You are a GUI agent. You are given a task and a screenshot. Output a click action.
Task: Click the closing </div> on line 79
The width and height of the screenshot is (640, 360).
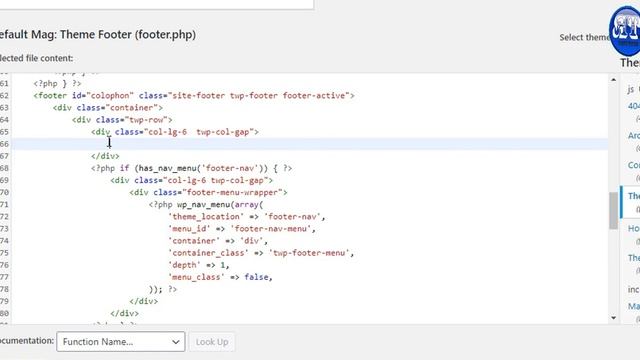[x=144, y=301]
